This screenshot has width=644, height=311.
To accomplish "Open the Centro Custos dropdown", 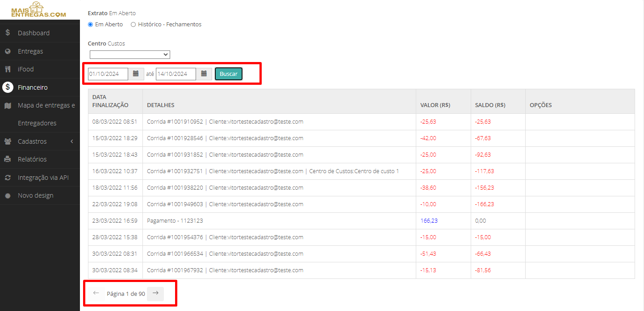I will [130, 54].
